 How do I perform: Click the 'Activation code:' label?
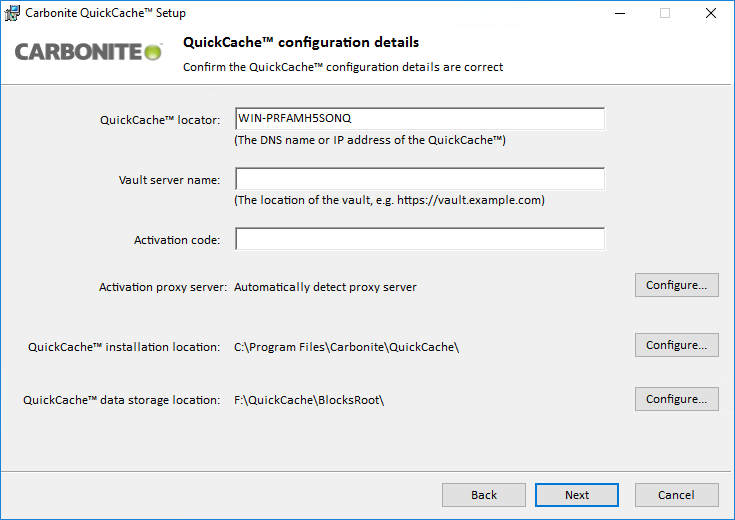point(176,241)
